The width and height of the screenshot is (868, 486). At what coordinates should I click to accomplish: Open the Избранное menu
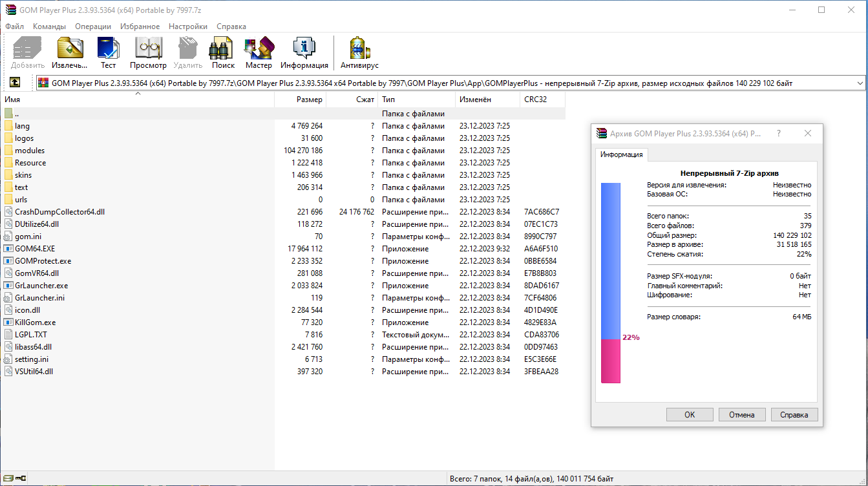point(140,26)
